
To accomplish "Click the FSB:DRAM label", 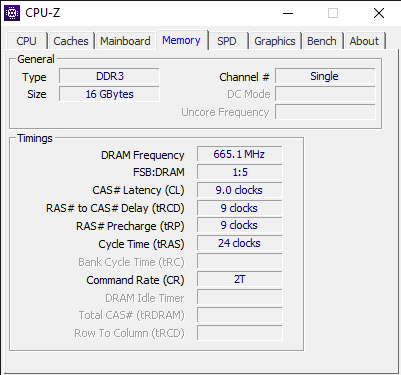I will 159,172.
